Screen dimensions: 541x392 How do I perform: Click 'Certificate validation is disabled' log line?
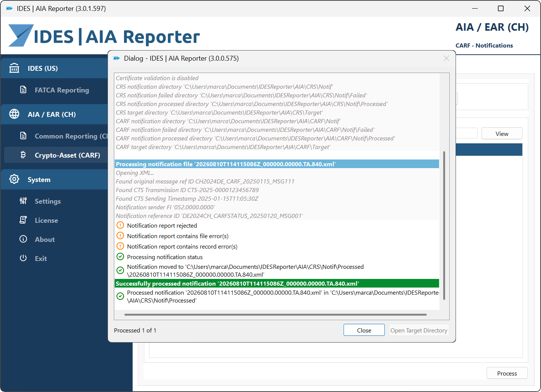click(x=157, y=78)
